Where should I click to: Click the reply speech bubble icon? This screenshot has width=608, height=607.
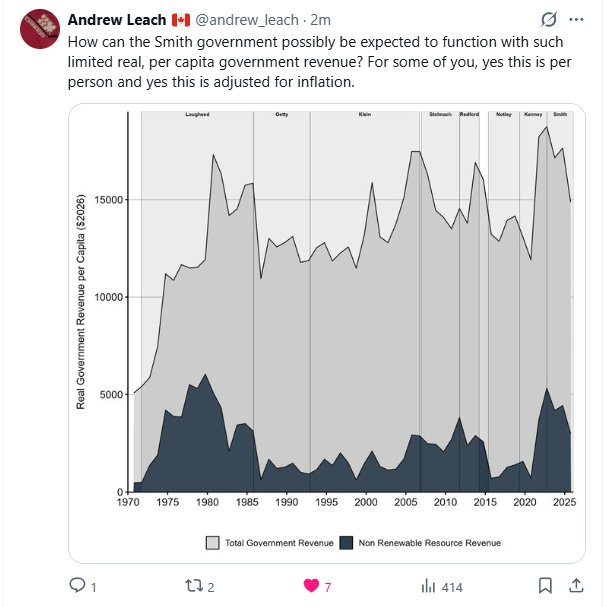click(x=76, y=585)
